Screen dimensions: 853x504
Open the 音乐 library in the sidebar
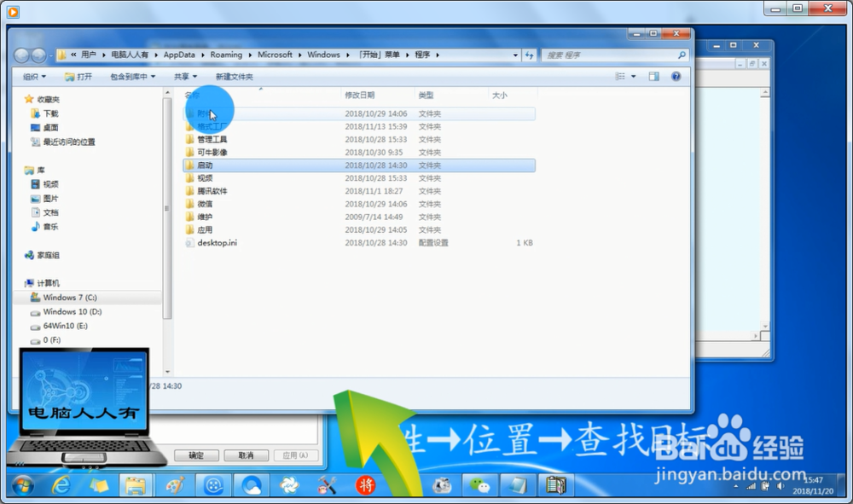(x=44, y=227)
